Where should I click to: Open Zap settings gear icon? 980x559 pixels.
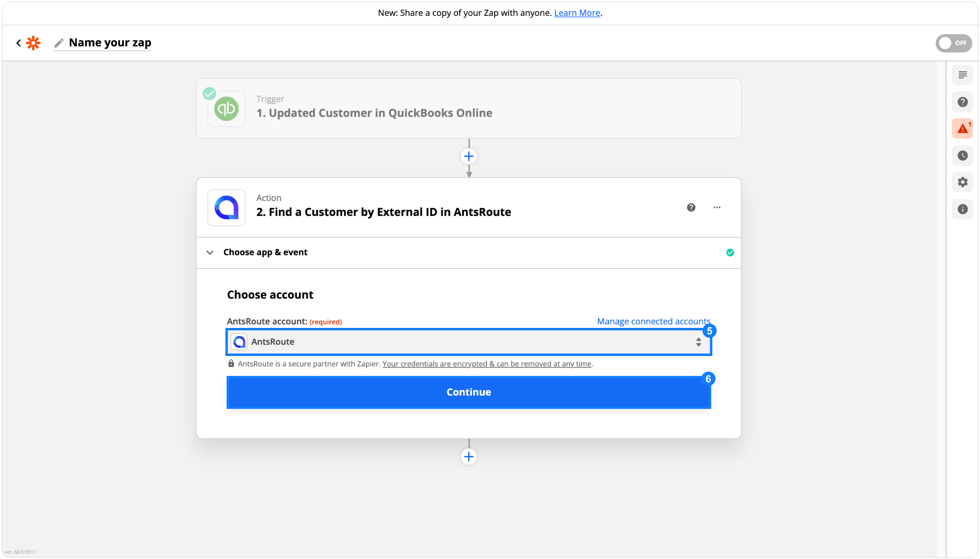(963, 182)
